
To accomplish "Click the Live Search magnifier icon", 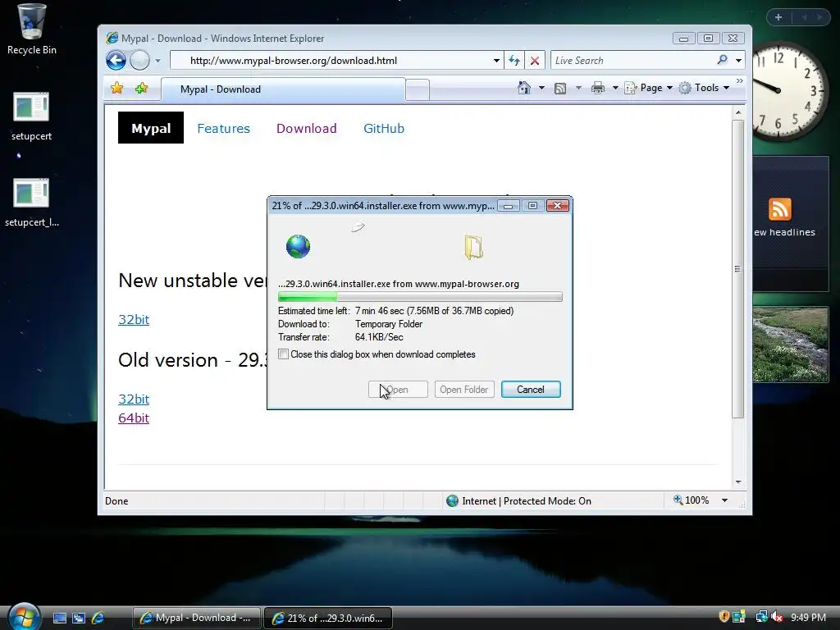I will click(722, 60).
